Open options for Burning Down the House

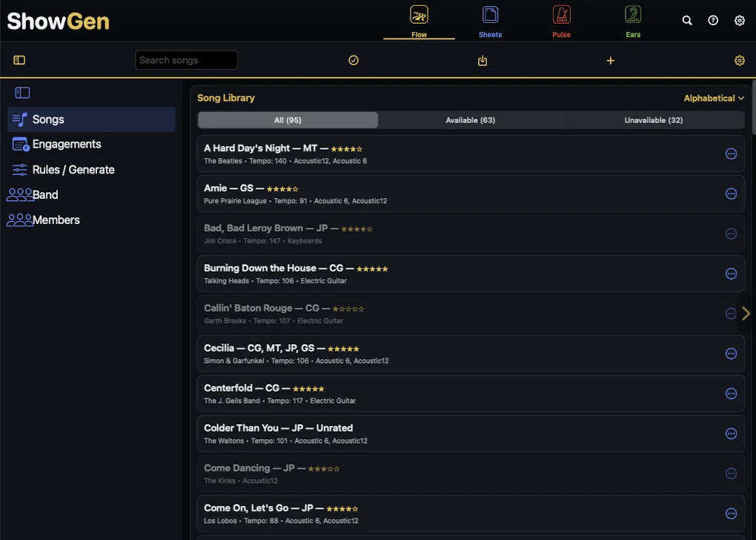click(731, 274)
